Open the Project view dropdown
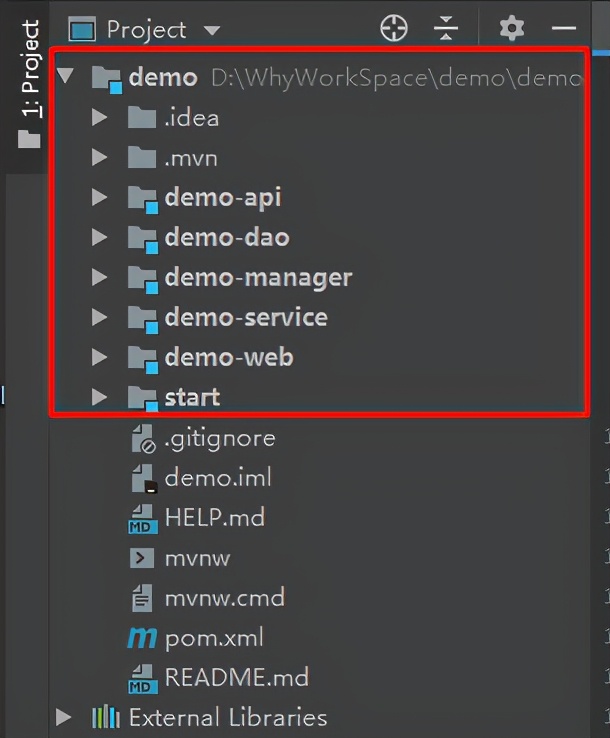Image resolution: width=610 pixels, height=738 pixels. coord(211,30)
